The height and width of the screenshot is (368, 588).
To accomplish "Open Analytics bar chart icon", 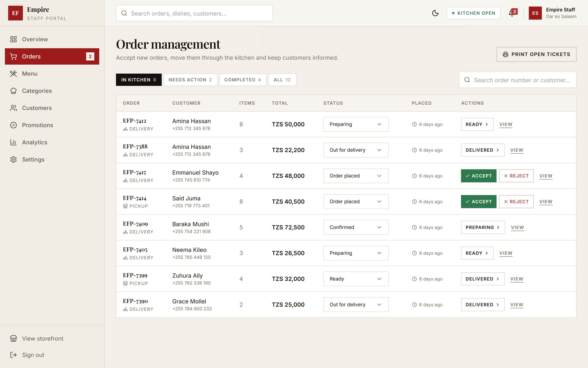I will click(x=13, y=142).
